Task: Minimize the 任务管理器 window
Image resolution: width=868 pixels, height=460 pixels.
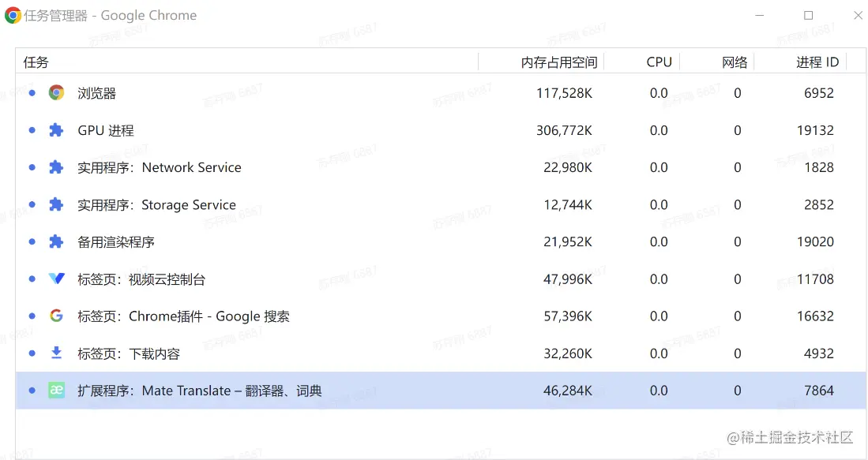Action: pyautogui.click(x=760, y=16)
